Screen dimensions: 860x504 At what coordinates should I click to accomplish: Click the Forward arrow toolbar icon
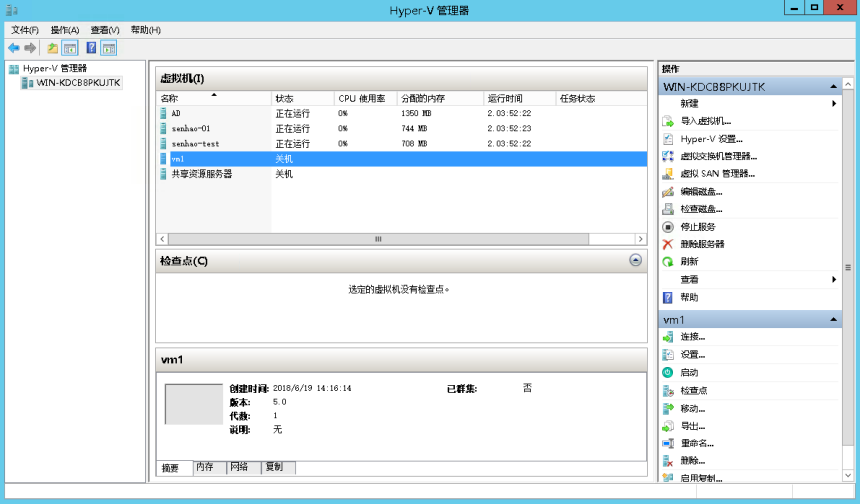pyautogui.click(x=30, y=48)
